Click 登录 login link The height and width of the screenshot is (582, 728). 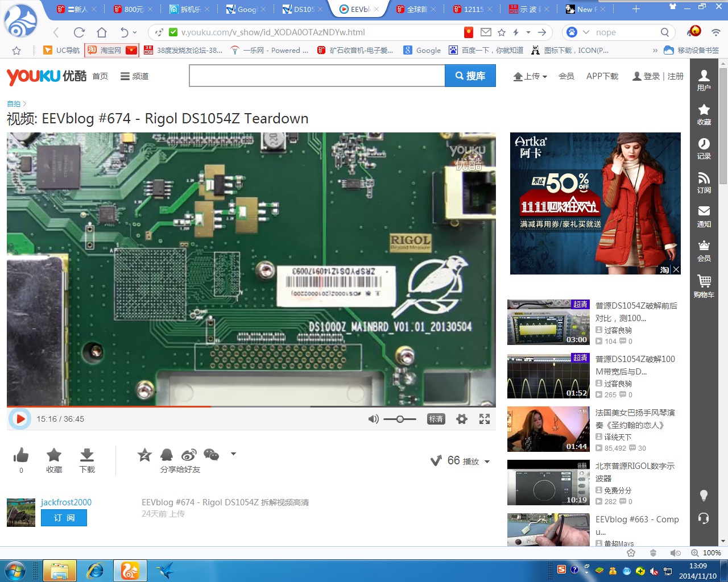tap(652, 76)
